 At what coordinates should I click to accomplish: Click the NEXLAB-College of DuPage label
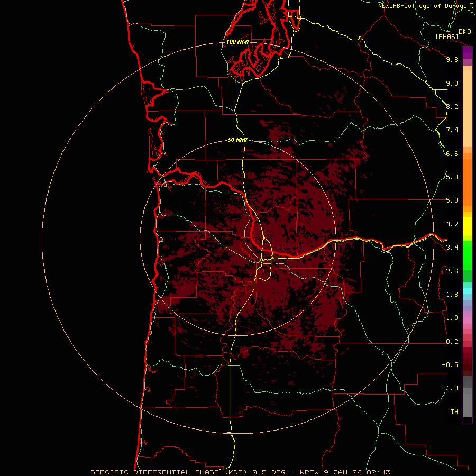click(422, 6)
